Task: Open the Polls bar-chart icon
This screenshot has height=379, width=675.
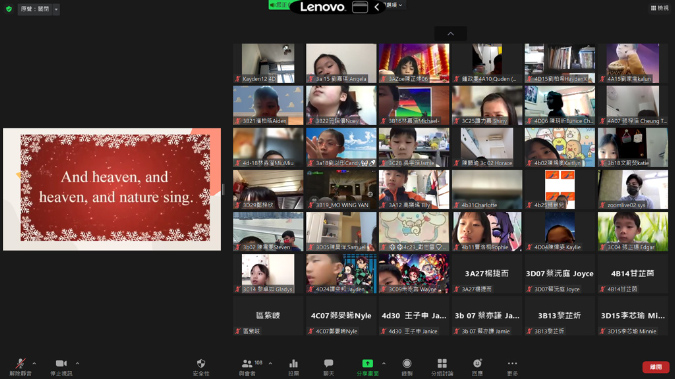Action: [x=294, y=367]
